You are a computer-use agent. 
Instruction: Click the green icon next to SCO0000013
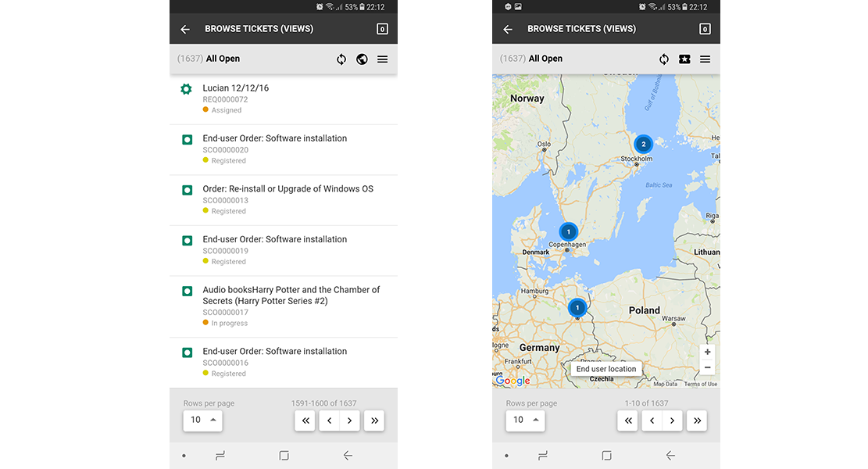tap(187, 190)
